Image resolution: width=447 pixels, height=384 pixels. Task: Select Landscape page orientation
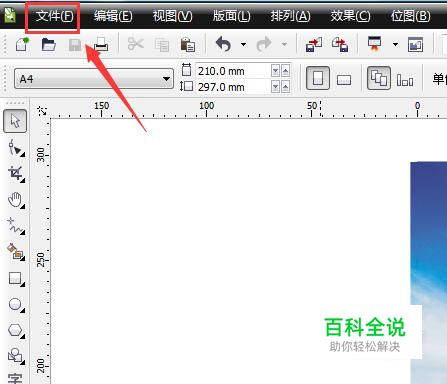(344, 80)
